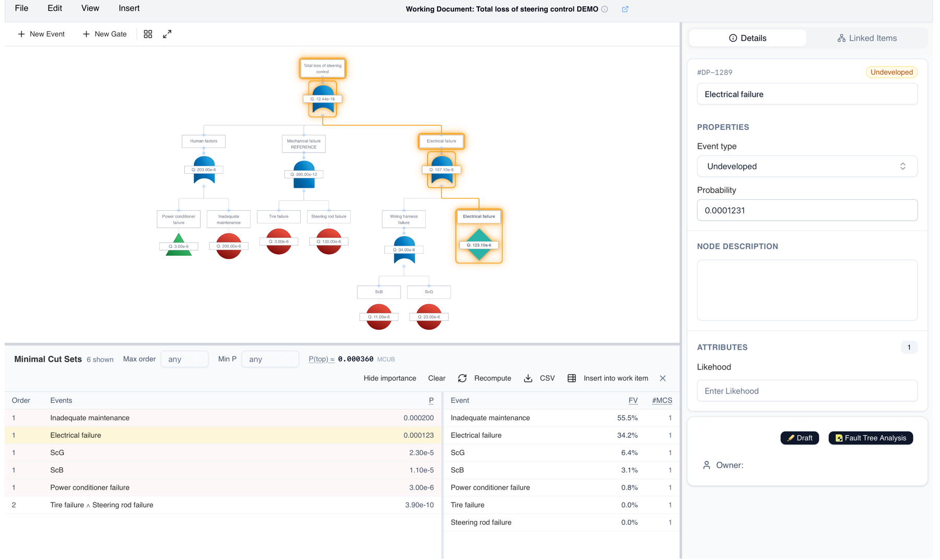The height and width of the screenshot is (560, 940).
Task: Select the Steering rod failure red circle
Action: [x=329, y=241]
